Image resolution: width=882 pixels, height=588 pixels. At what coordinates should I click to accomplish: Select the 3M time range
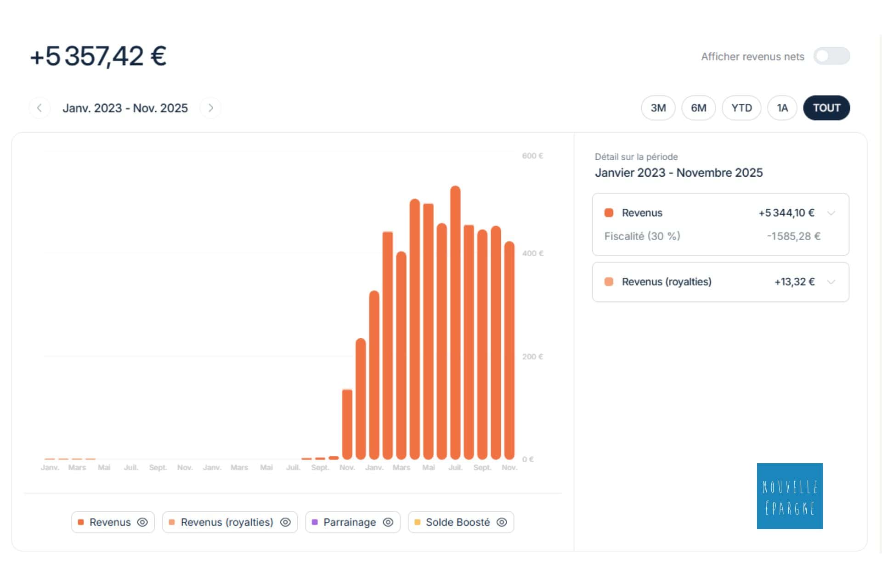pyautogui.click(x=658, y=107)
